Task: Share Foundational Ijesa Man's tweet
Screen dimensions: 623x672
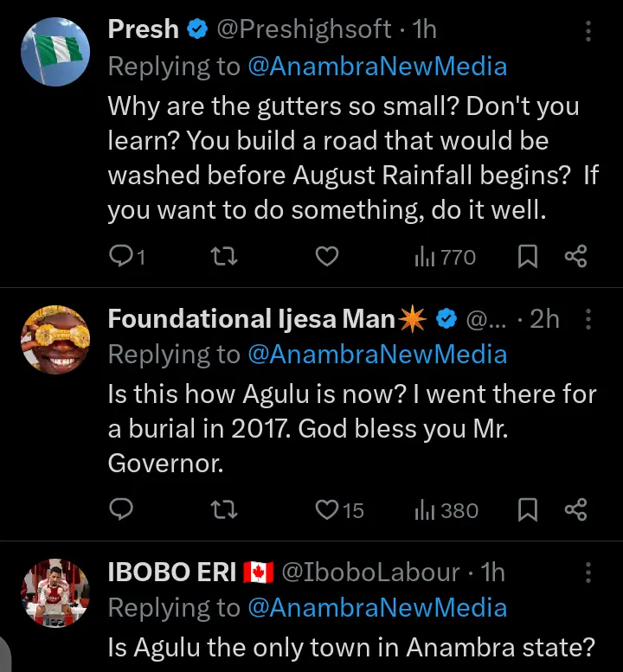Action: [x=575, y=509]
